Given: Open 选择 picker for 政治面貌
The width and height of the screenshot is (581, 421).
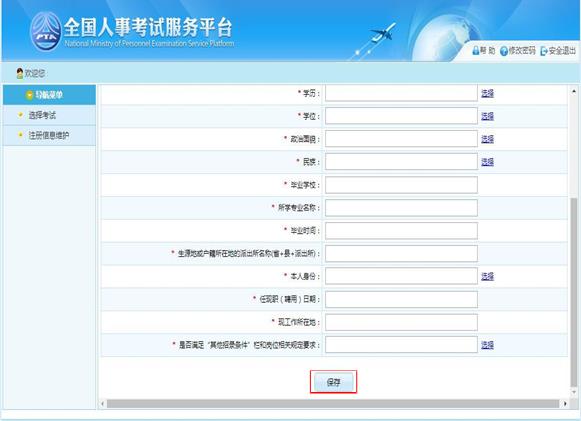Looking at the screenshot, I should 487,139.
